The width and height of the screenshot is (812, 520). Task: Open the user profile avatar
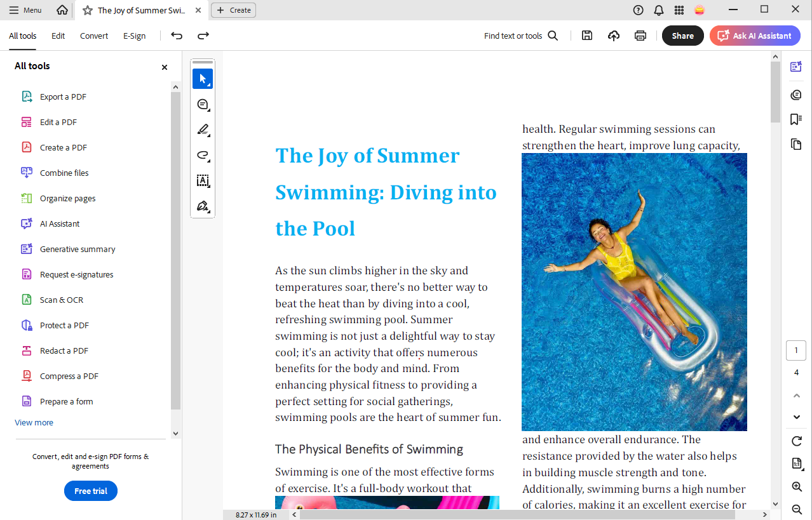(700, 10)
